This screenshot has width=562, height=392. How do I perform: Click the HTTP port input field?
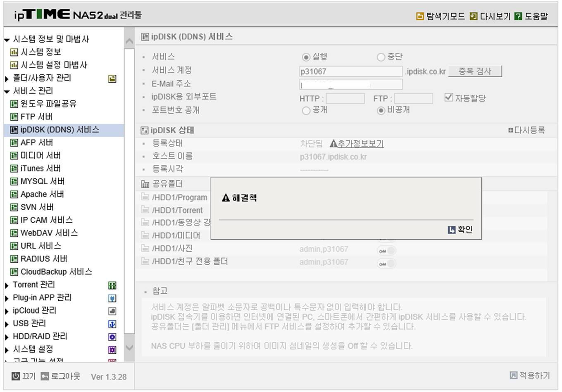click(345, 98)
